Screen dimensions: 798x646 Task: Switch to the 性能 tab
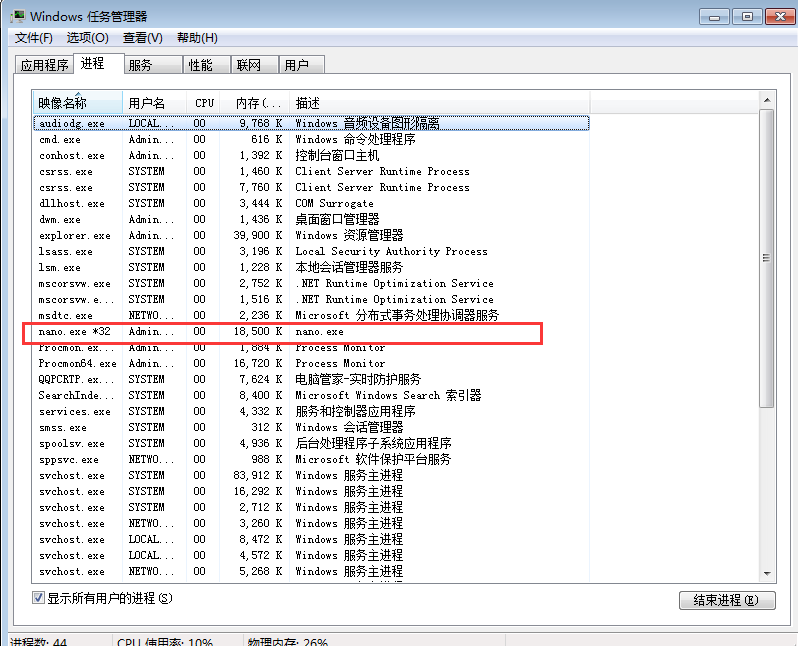tap(201, 65)
